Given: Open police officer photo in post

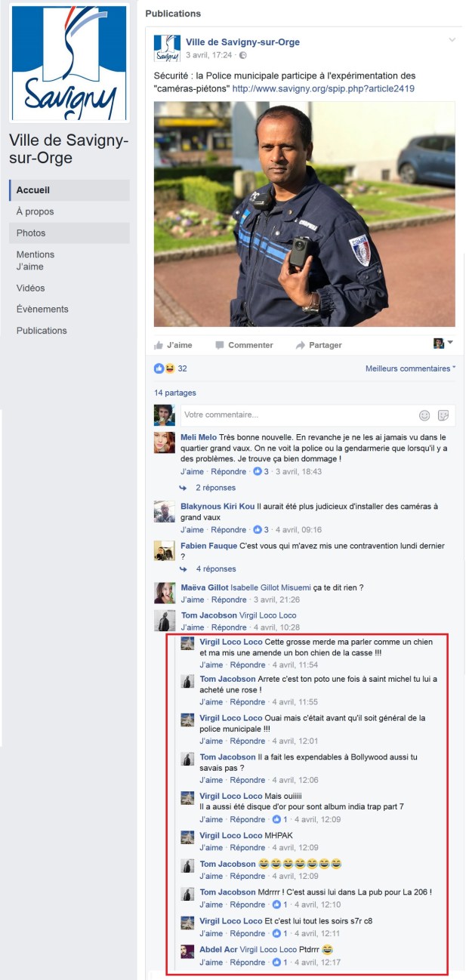Looking at the screenshot, I should click(x=304, y=214).
